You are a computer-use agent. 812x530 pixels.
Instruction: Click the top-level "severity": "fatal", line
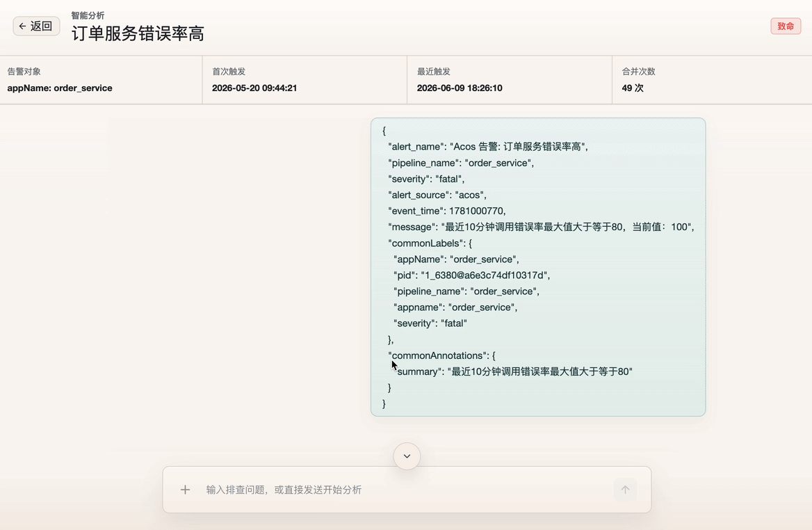coord(426,179)
